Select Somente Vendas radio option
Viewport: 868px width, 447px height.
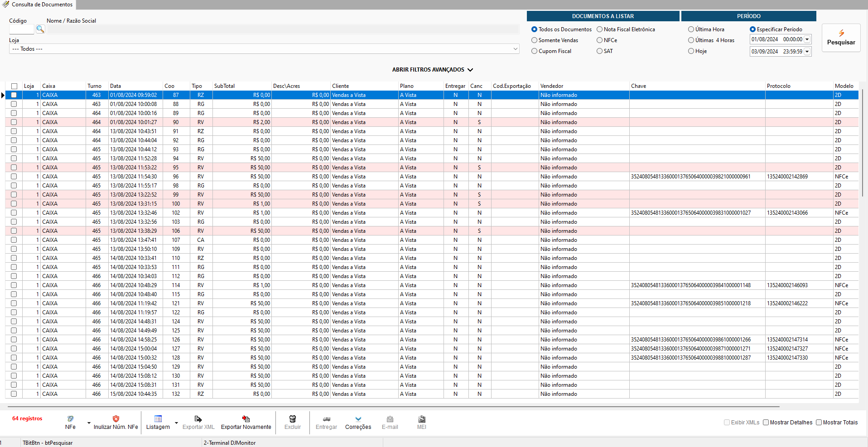click(534, 40)
